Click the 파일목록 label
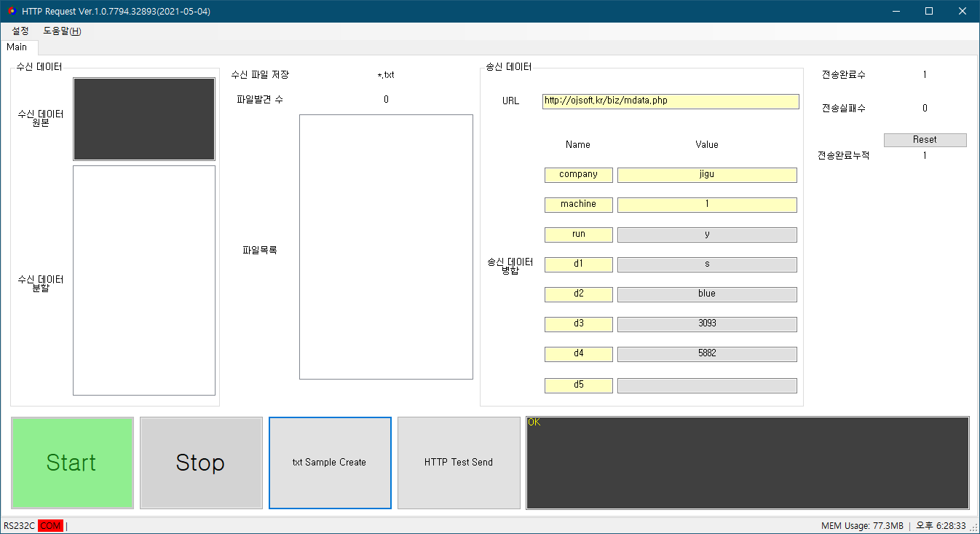This screenshot has width=980, height=534. [x=260, y=251]
